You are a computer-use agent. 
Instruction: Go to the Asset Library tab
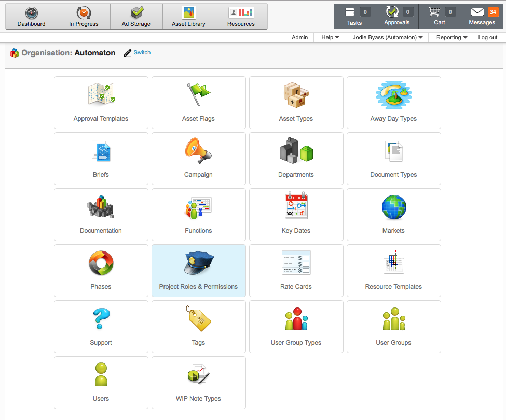[x=188, y=17]
